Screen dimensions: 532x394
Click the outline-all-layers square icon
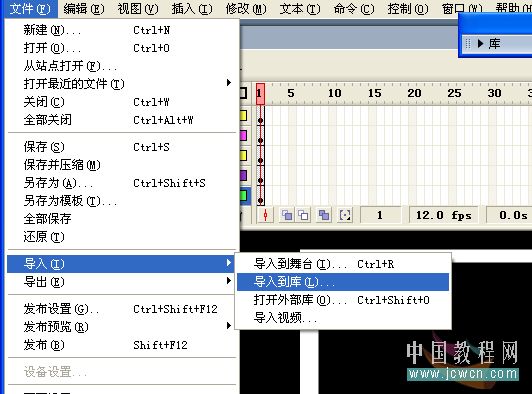point(243,93)
